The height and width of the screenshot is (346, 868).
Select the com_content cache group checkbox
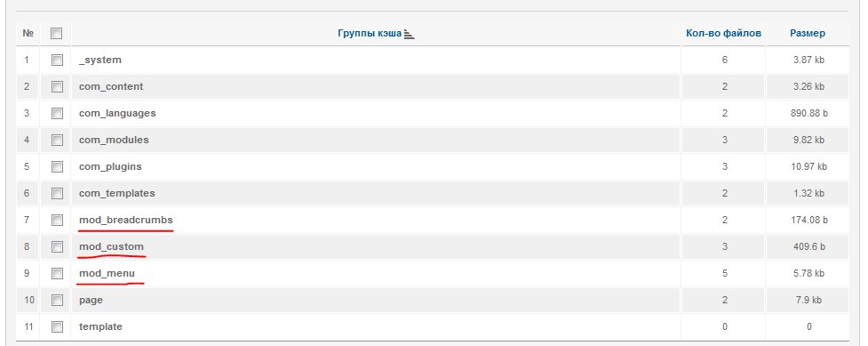(57, 86)
